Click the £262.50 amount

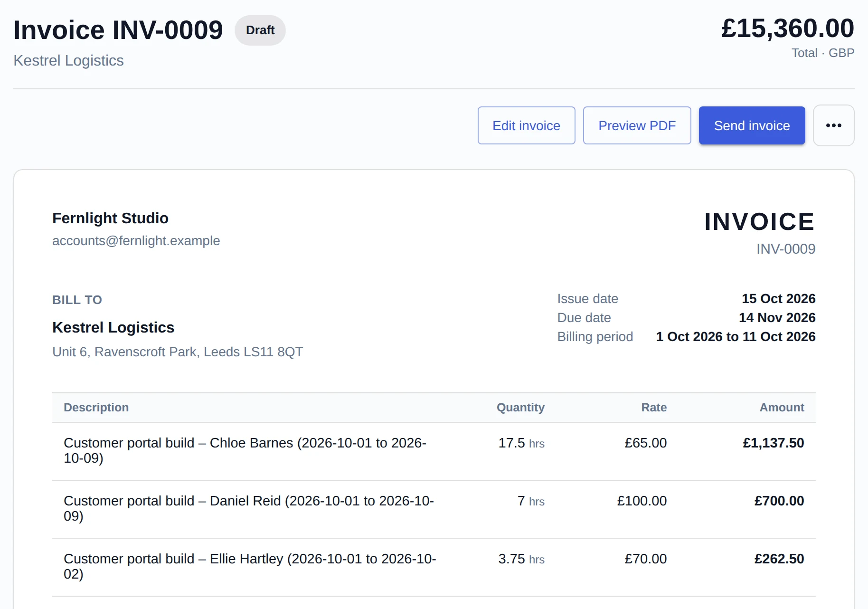point(779,559)
